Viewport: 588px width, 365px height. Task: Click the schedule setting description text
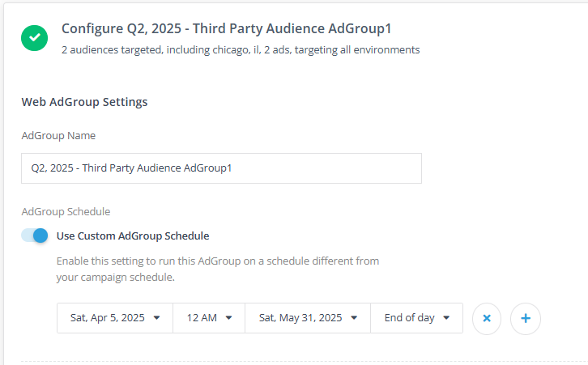click(218, 269)
